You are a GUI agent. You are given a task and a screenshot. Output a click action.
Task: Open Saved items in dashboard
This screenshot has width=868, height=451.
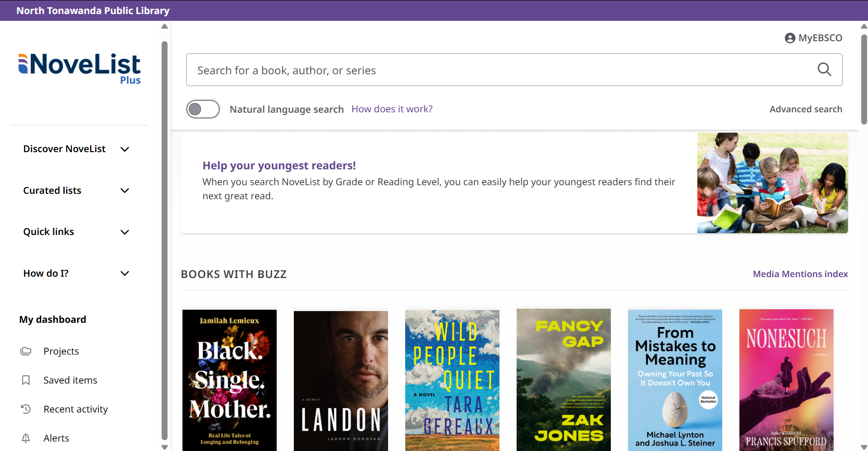pyautogui.click(x=70, y=380)
